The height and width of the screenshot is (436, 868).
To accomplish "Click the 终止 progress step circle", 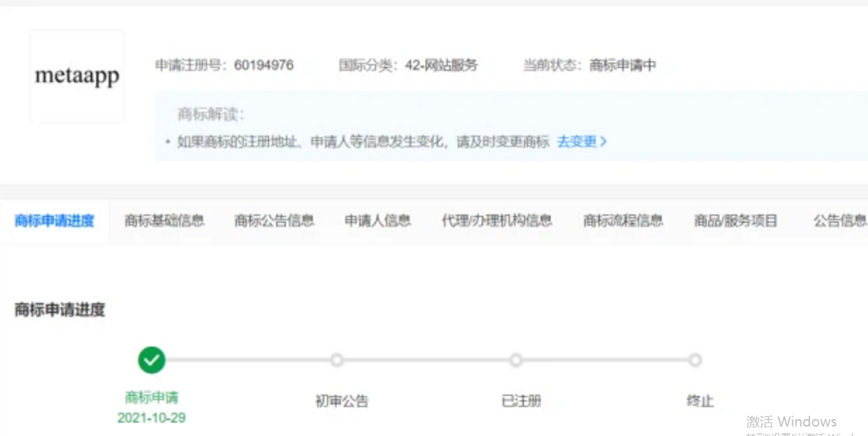I will tap(695, 360).
